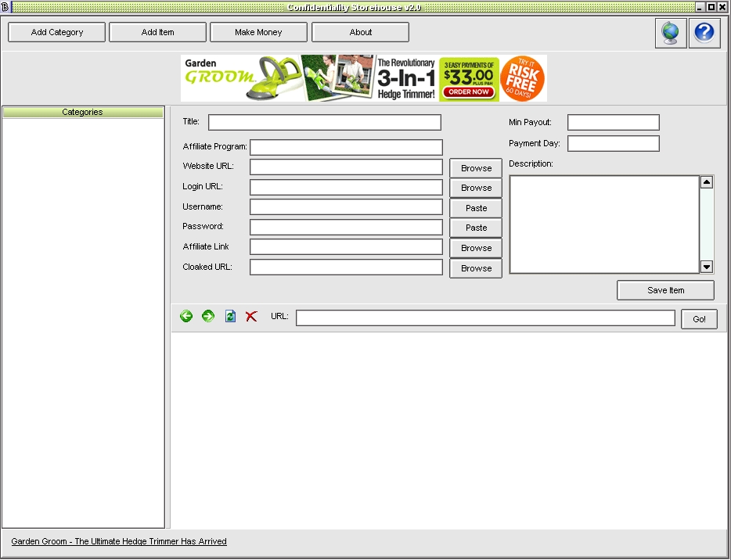Focus the Login URL input field

(346, 187)
